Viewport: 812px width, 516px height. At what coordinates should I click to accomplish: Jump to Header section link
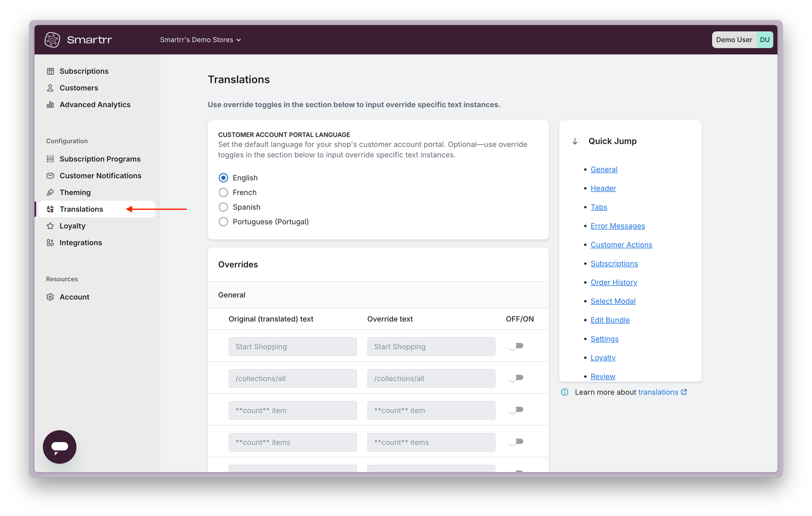(x=603, y=188)
